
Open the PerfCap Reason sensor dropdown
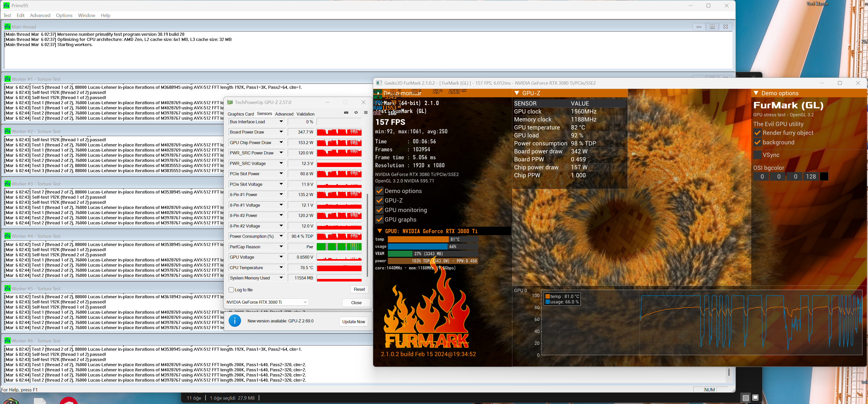(x=281, y=247)
